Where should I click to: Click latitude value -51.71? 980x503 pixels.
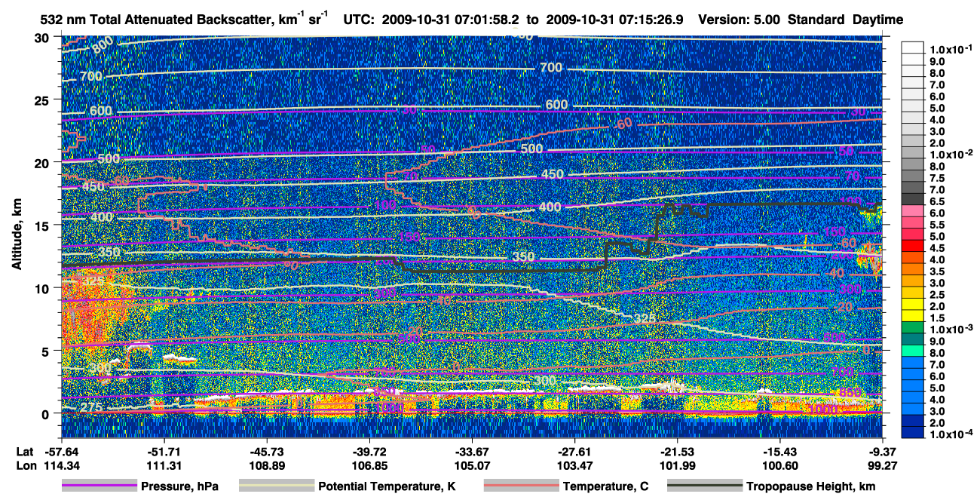click(164, 451)
